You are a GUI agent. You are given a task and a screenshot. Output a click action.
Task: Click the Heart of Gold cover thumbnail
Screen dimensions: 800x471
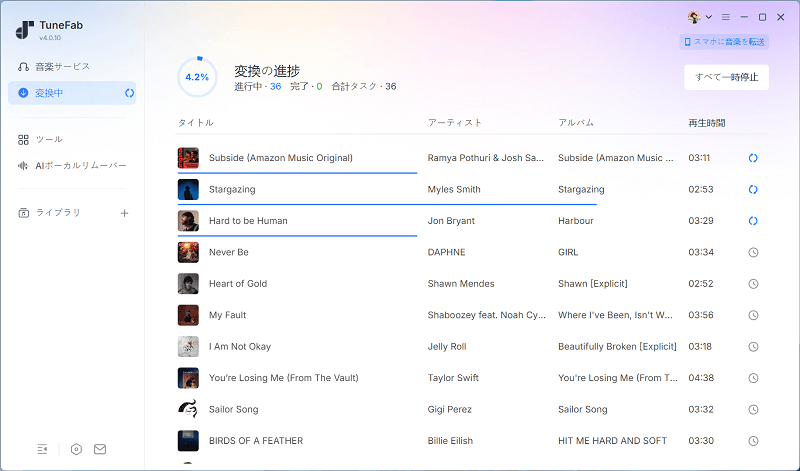pyautogui.click(x=188, y=284)
